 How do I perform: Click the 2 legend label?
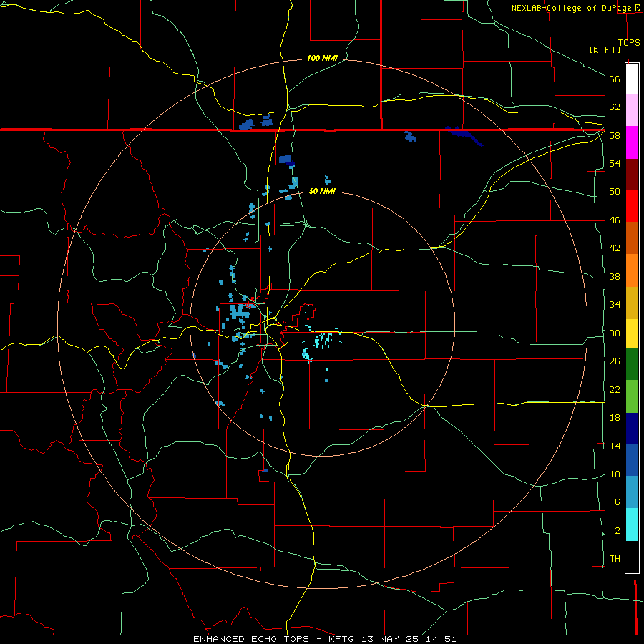(x=617, y=531)
